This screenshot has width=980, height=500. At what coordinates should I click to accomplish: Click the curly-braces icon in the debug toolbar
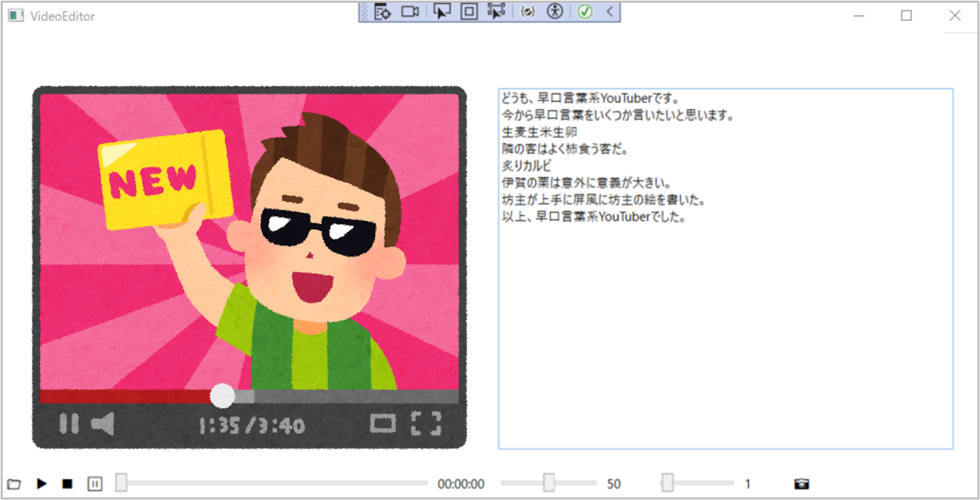[x=528, y=12]
